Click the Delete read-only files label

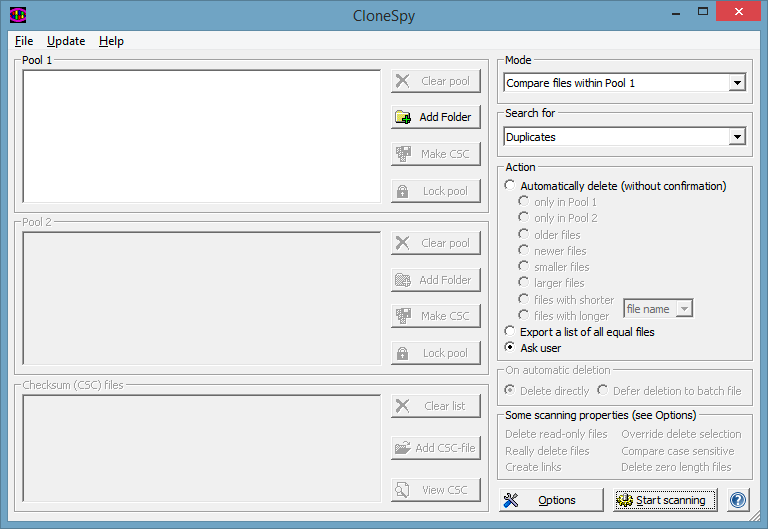pos(556,434)
